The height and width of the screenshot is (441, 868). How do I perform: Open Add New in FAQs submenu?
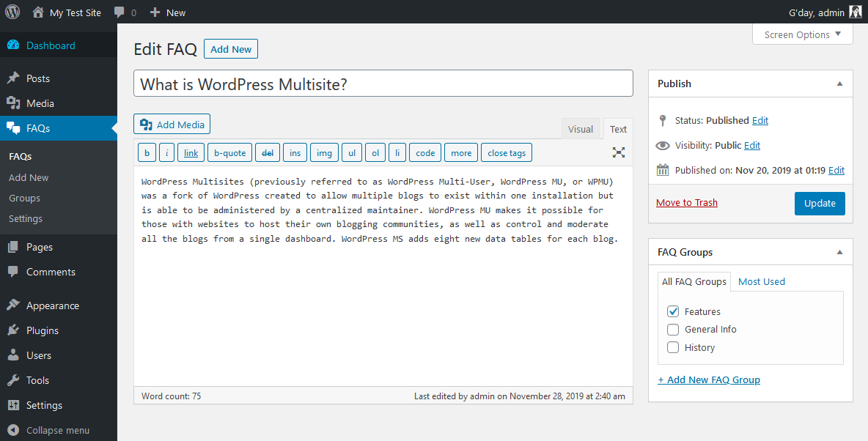coord(29,177)
